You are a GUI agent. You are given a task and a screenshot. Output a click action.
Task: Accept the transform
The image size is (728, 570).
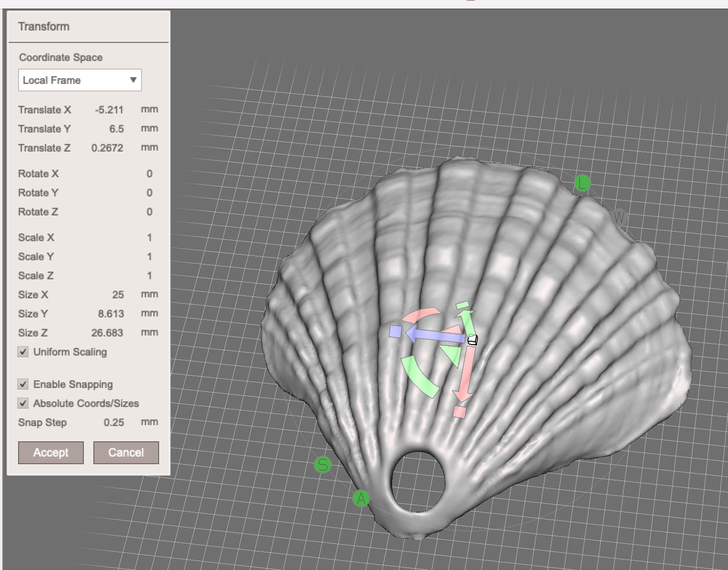51,452
